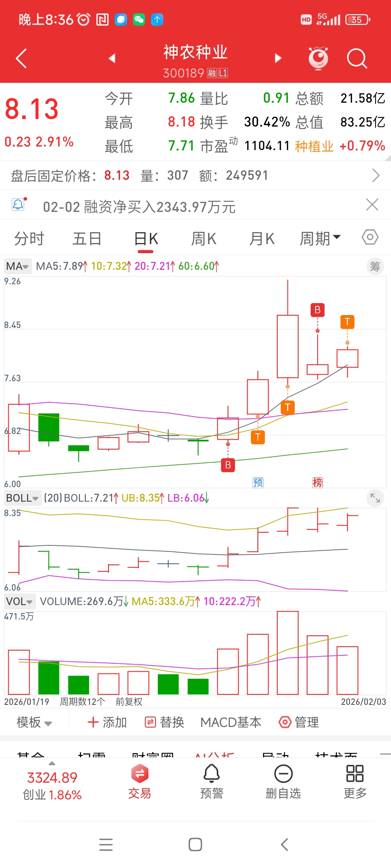Open the 交易 trade button
Viewport: 391px width, 868px height.
[x=139, y=782]
